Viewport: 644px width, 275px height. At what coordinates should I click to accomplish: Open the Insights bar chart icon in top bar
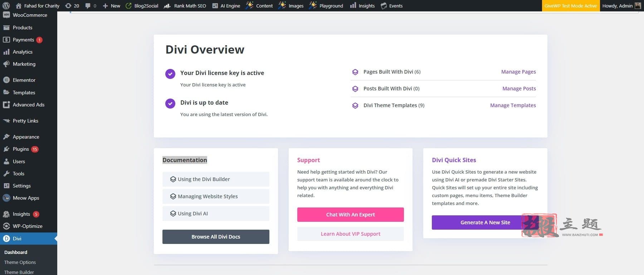click(x=353, y=6)
